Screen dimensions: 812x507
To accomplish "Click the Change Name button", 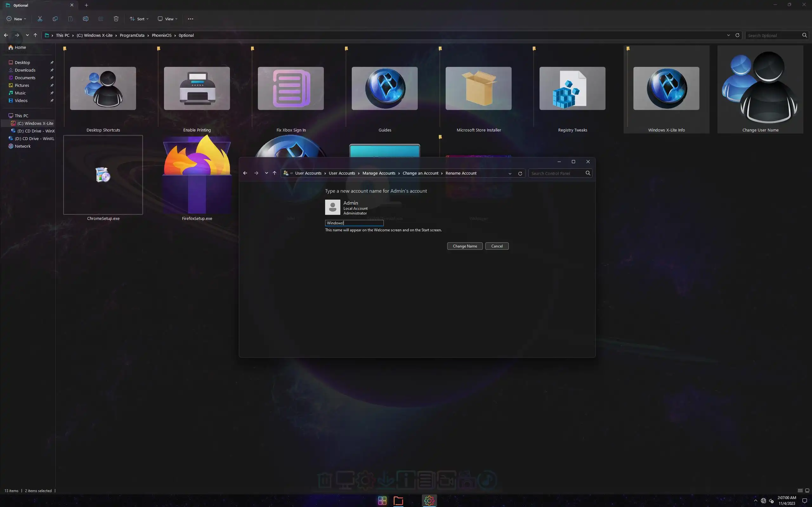I will pyautogui.click(x=464, y=246).
